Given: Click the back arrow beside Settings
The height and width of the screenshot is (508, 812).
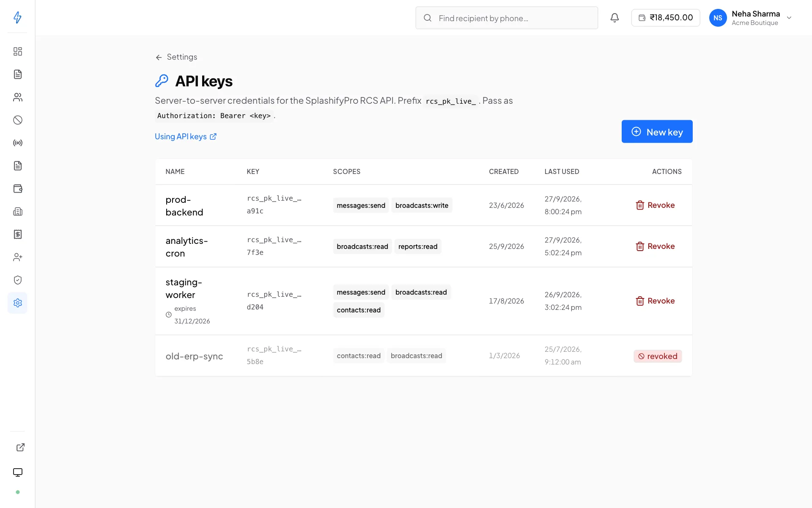Looking at the screenshot, I should click(x=159, y=57).
